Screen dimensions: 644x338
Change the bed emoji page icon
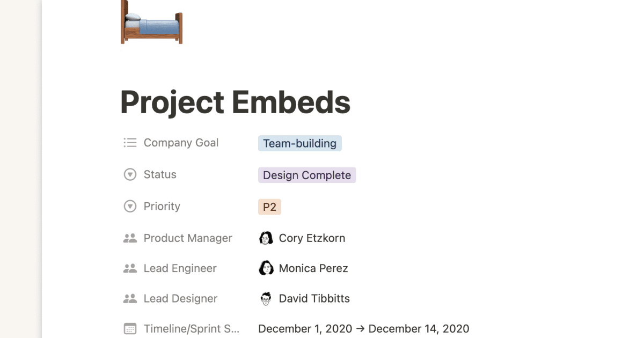click(151, 23)
